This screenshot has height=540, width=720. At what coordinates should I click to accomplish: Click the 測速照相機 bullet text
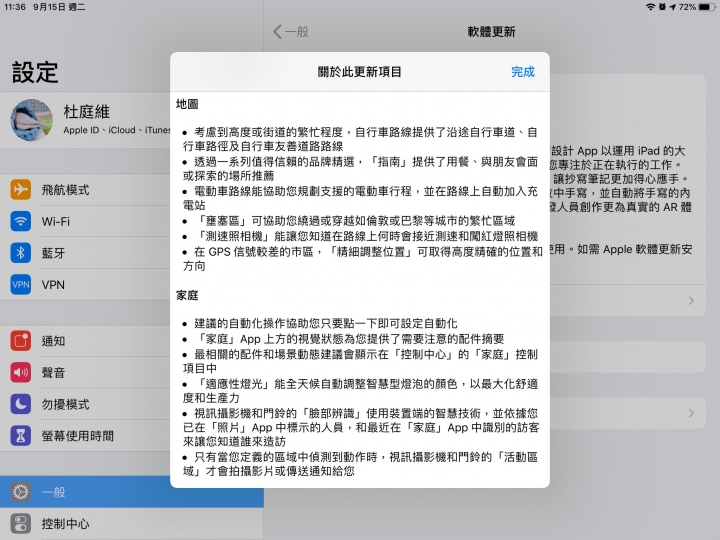pyautogui.click(x=366, y=236)
